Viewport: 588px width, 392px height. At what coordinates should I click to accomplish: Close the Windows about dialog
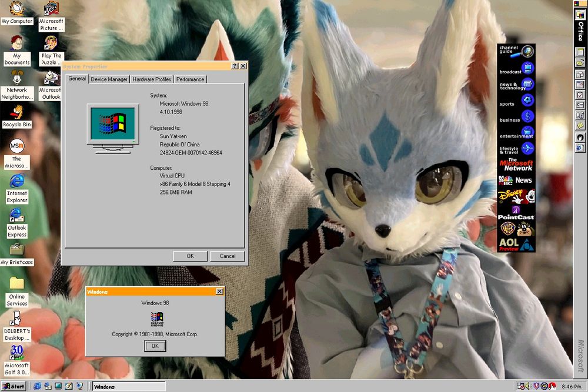[x=219, y=291]
